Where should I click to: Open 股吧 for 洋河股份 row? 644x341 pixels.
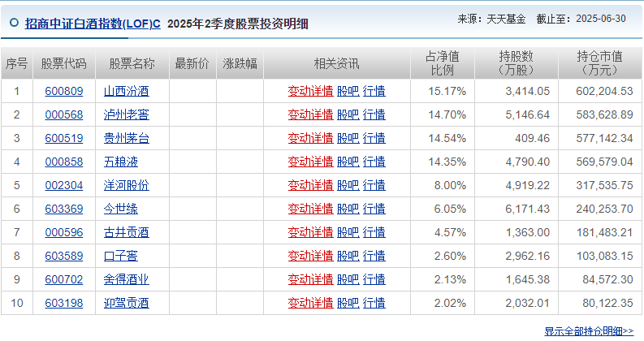coord(348,185)
